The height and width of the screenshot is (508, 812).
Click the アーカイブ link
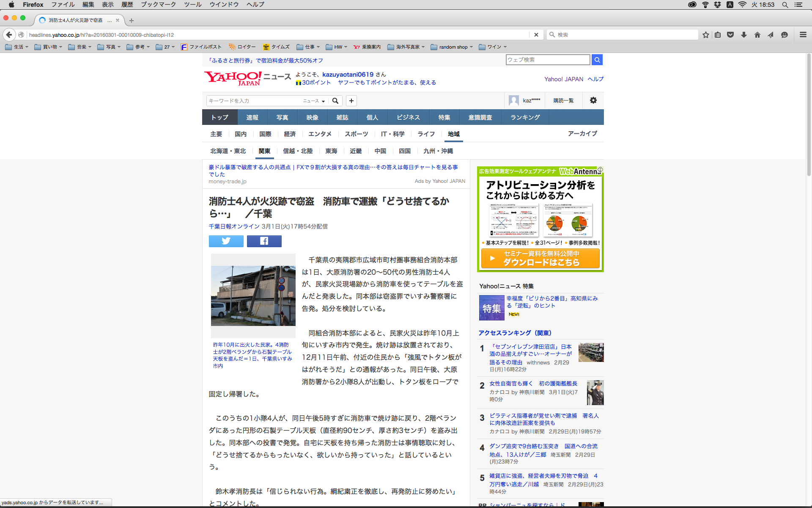pyautogui.click(x=582, y=134)
